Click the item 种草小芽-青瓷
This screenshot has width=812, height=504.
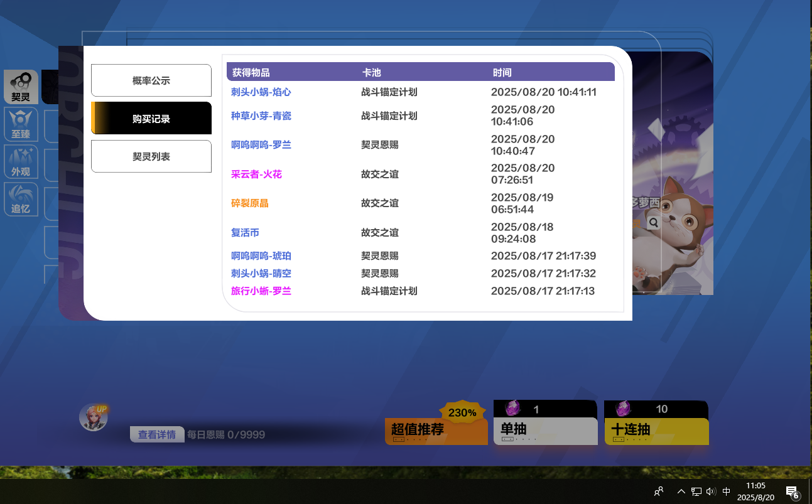pos(261,116)
